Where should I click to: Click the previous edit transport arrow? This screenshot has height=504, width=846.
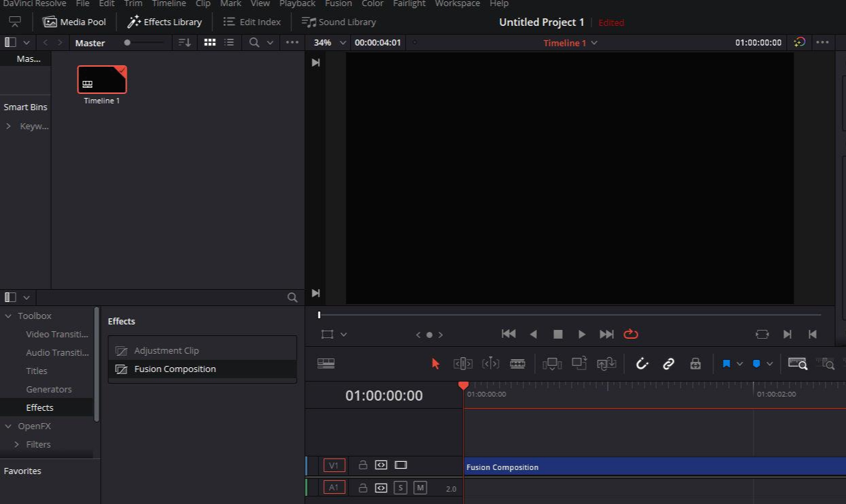812,334
